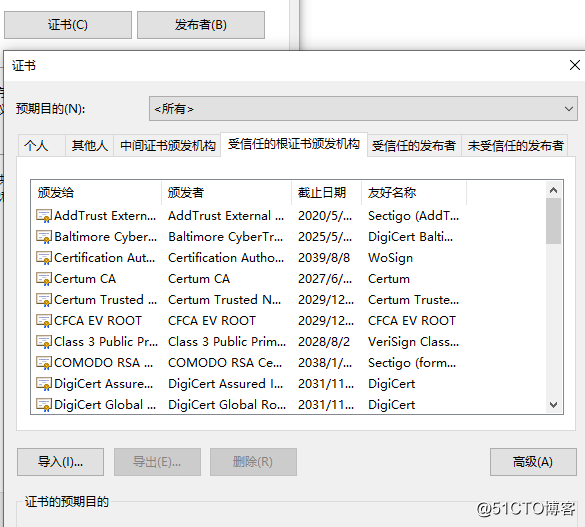This screenshot has height=527, width=585.
Task: Select the Certum Trusted ... certificate name
Action: tap(105, 300)
